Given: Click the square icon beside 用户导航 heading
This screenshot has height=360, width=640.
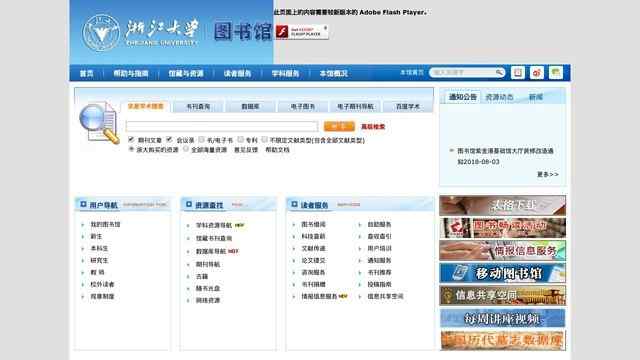Looking at the screenshot, I should point(83,204).
